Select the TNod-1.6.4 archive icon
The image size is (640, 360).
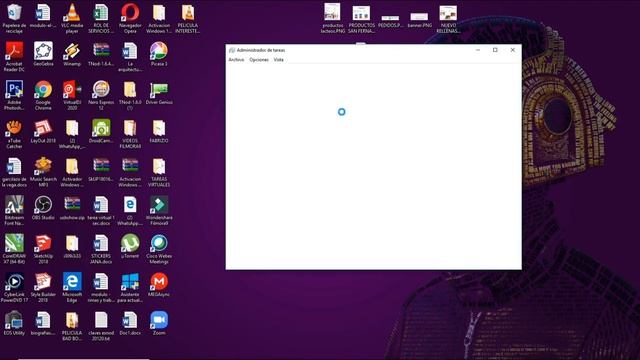click(101, 54)
